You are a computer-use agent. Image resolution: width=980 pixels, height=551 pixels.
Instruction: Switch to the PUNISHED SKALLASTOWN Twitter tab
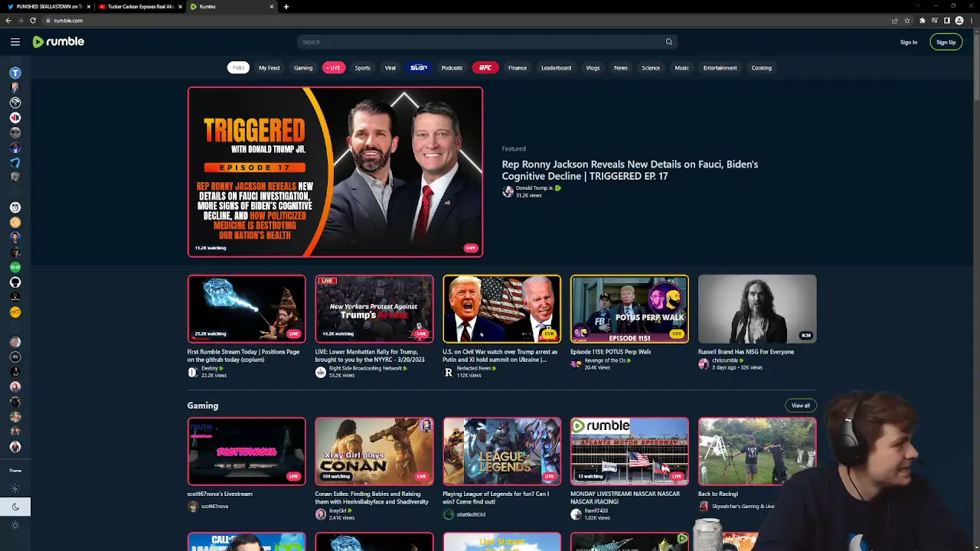(x=47, y=7)
